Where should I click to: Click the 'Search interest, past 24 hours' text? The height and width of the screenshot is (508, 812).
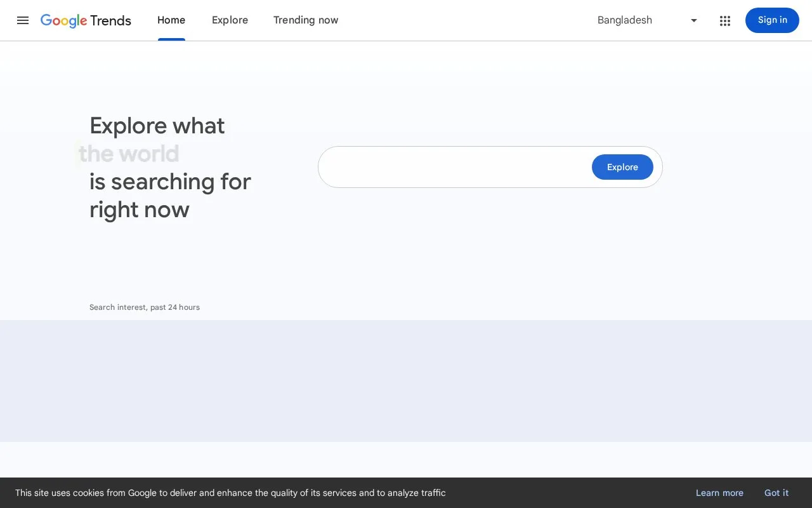point(145,307)
